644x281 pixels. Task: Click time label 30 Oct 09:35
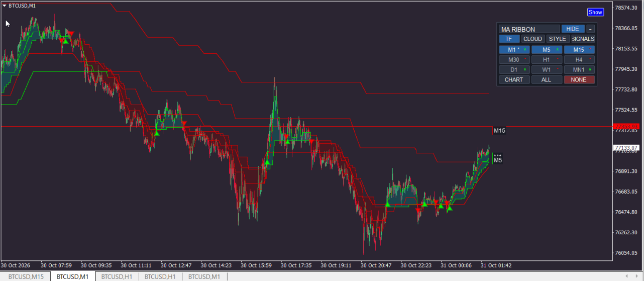pos(96,265)
